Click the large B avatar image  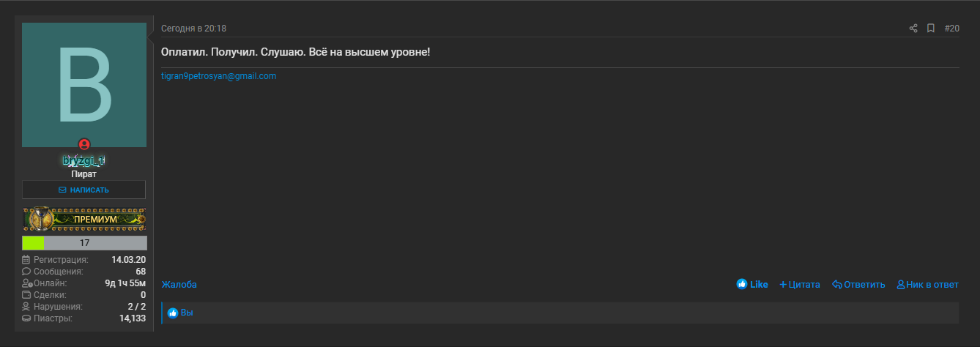tap(84, 85)
